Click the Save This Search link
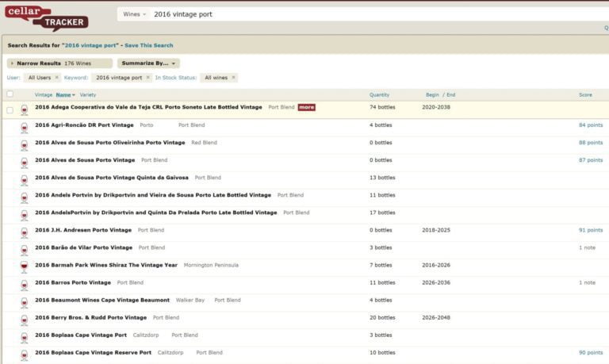609x364 pixels. tap(149, 45)
